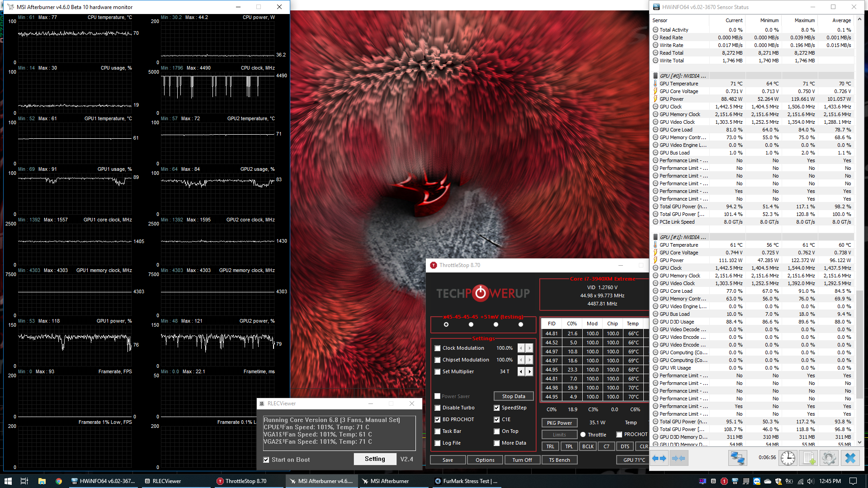The image size is (868, 488).
Task: Enable Chipset Modulation checkbox
Action: click(438, 360)
